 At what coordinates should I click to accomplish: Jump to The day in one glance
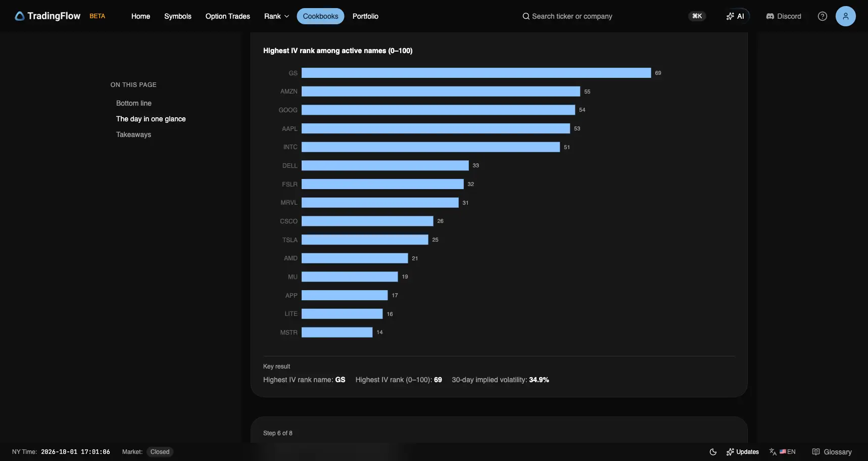tap(151, 119)
